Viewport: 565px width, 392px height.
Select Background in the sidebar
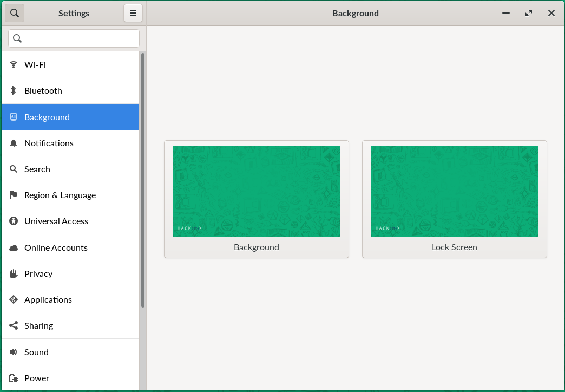click(x=70, y=117)
